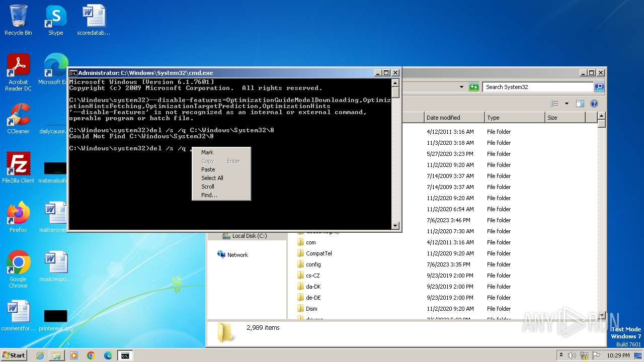Launch Skype from the desktop

pyautogui.click(x=55, y=20)
